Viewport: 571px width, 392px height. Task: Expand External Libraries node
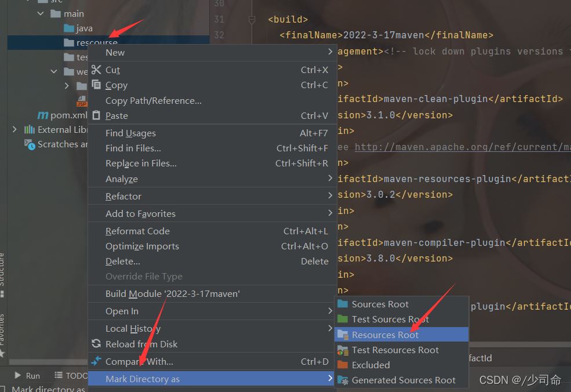click(14, 129)
